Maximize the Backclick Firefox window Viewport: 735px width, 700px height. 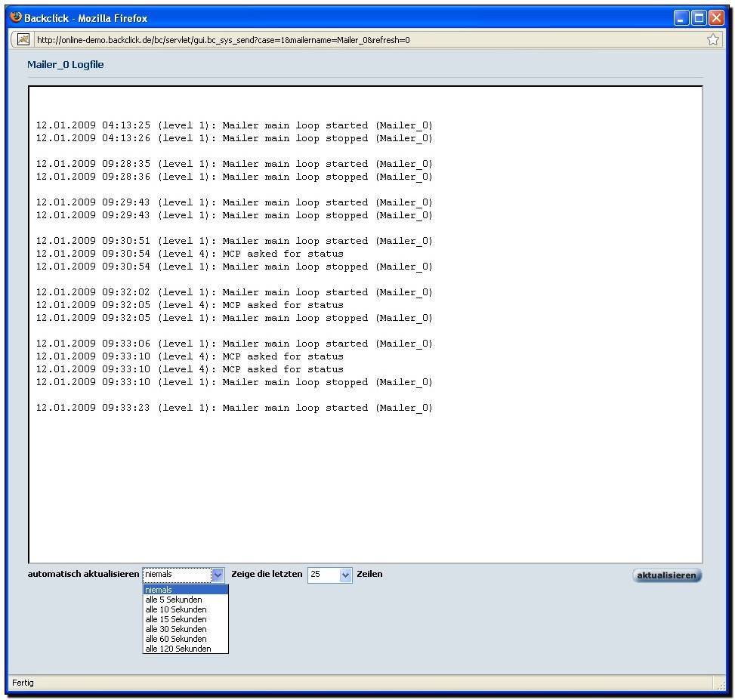699,18
